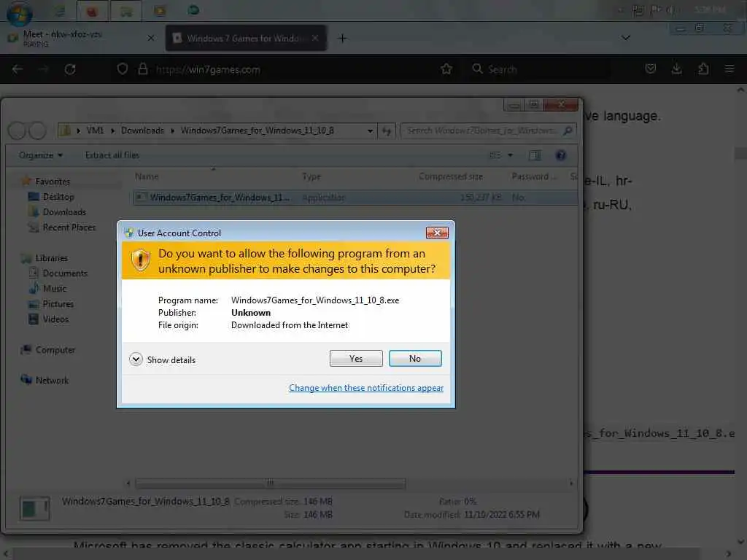Image resolution: width=747 pixels, height=560 pixels.
Task: Select VM1 in the Explorer breadcrumb
Action: click(96, 131)
